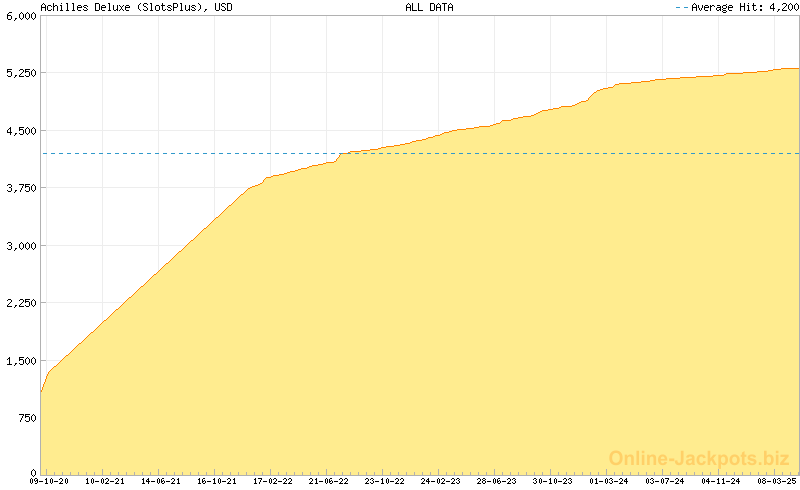Select the 08-03-25 date label
Screen dimensions: 800x490
click(x=776, y=481)
